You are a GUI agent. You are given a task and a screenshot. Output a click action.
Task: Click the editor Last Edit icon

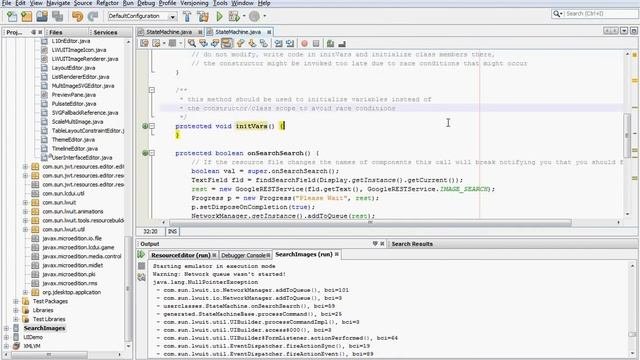(x=144, y=43)
